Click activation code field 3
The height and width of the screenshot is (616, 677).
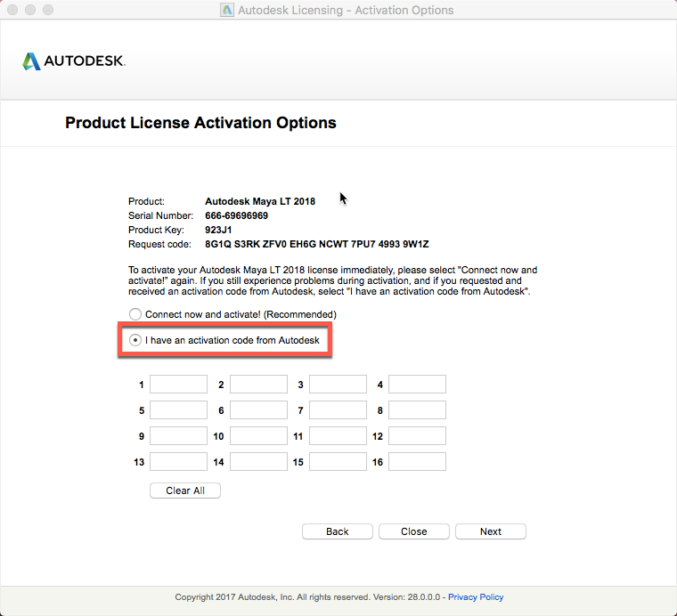click(338, 384)
